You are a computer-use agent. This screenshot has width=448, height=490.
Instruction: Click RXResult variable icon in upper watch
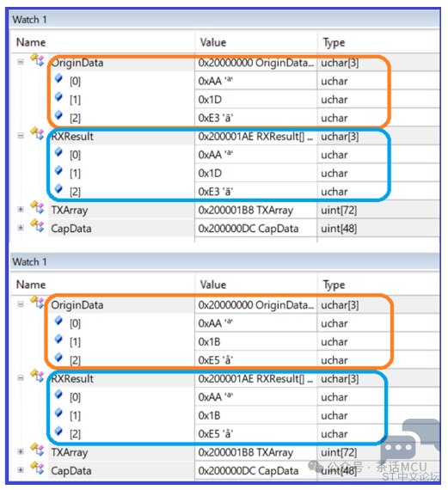(x=37, y=133)
